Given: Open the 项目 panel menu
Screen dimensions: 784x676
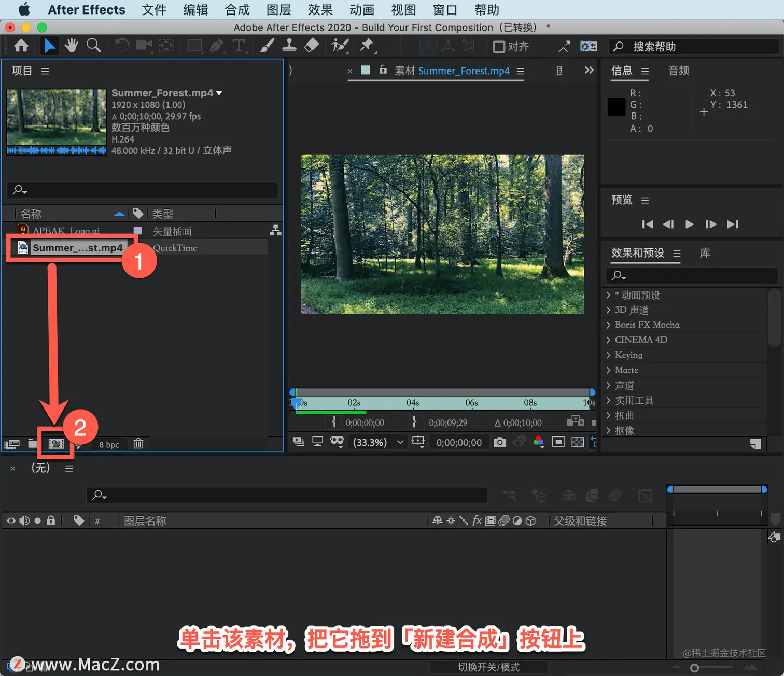Looking at the screenshot, I should pyautogui.click(x=45, y=71).
